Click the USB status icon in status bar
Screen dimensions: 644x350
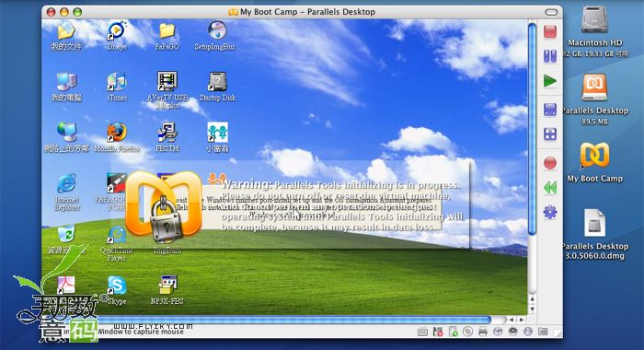tap(528, 332)
